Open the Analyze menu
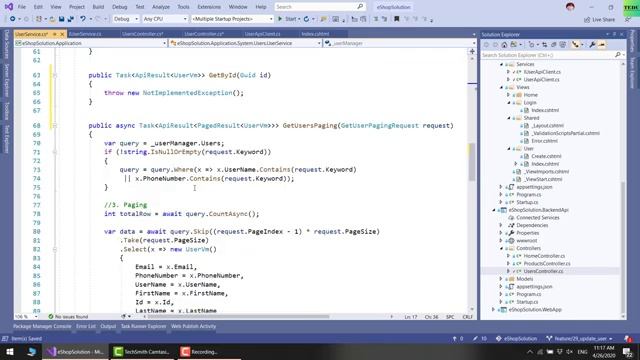 click(x=161, y=7)
